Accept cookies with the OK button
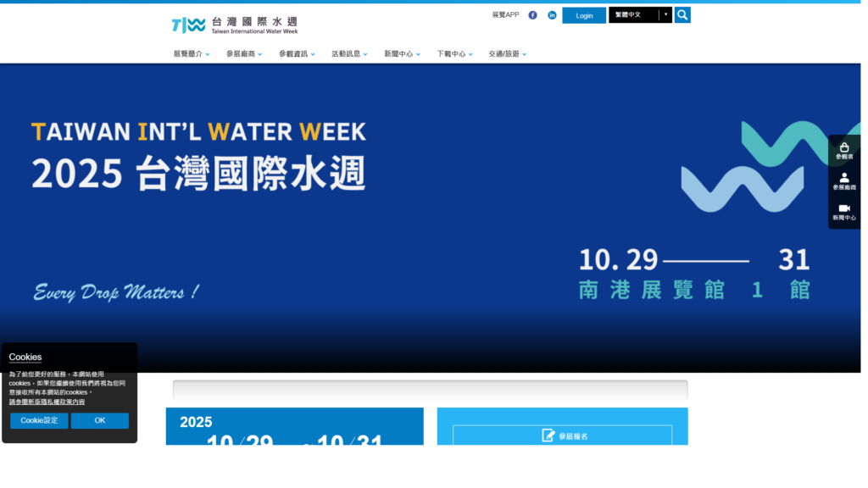 [x=100, y=420]
